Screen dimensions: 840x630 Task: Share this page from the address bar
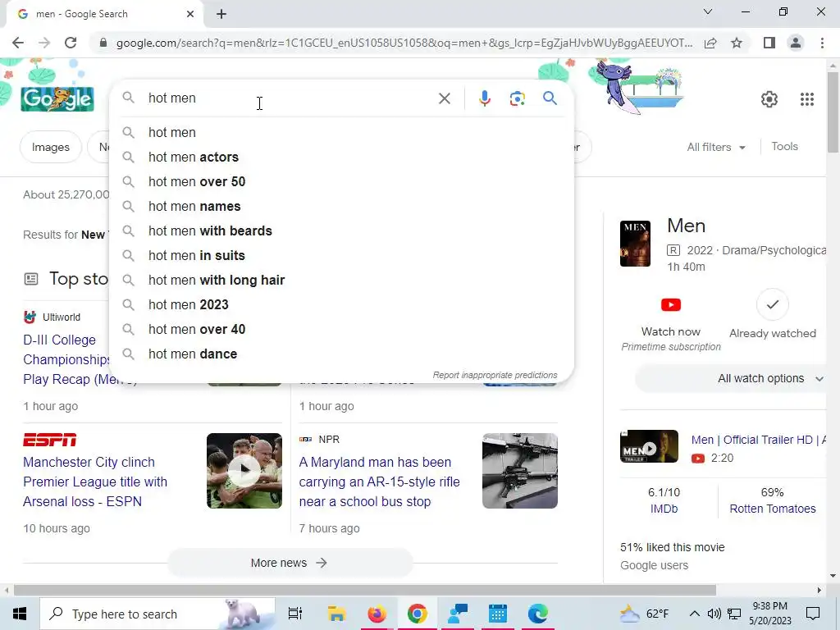click(x=710, y=43)
